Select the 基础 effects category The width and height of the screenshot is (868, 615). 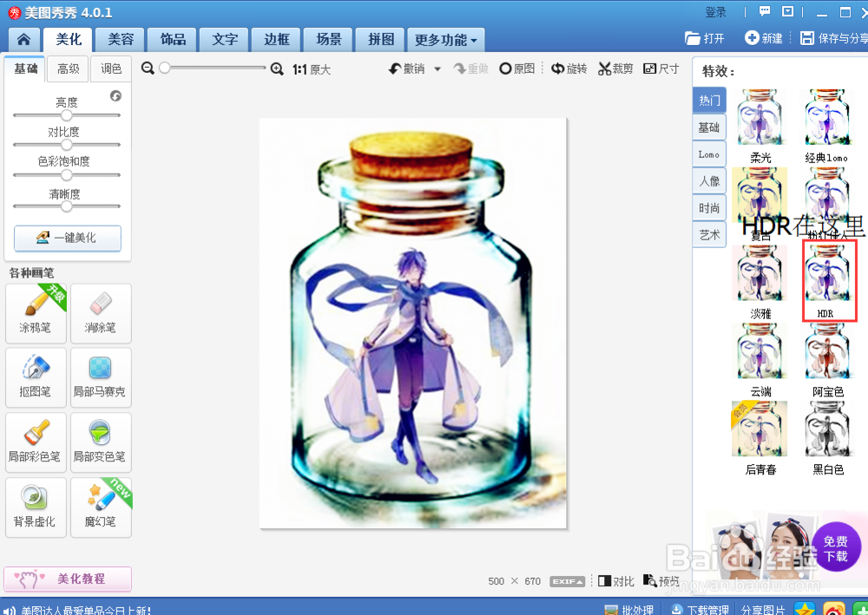tap(709, 128)
